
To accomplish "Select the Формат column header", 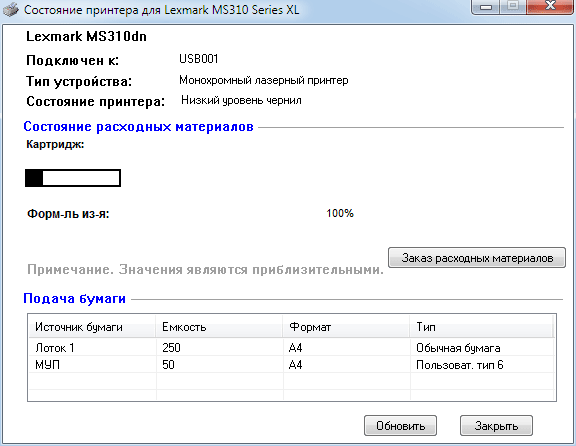I will [346, 327].
